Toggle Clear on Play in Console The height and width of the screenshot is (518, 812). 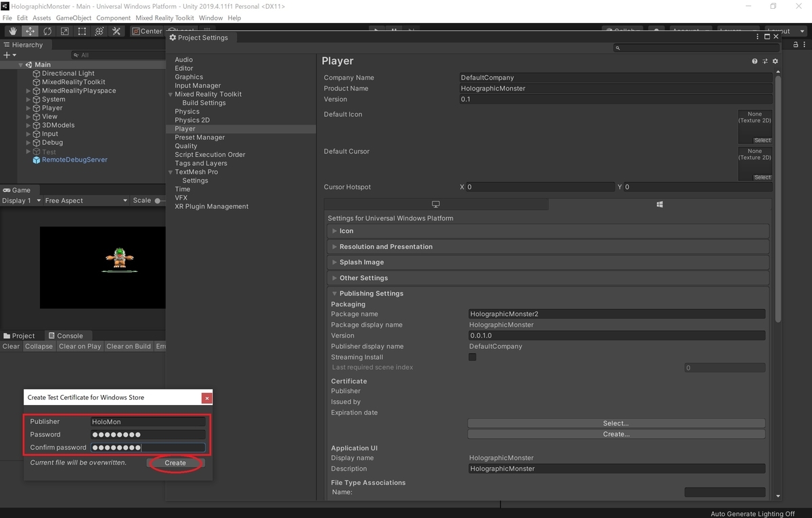(80, 347)
